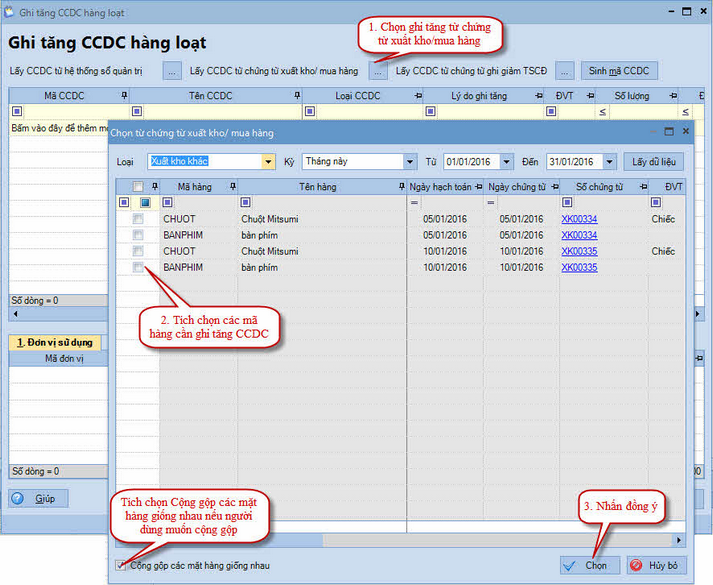Pin the Mã CCDC column header
The image size is (713, 585).
[x=124, y=95]
